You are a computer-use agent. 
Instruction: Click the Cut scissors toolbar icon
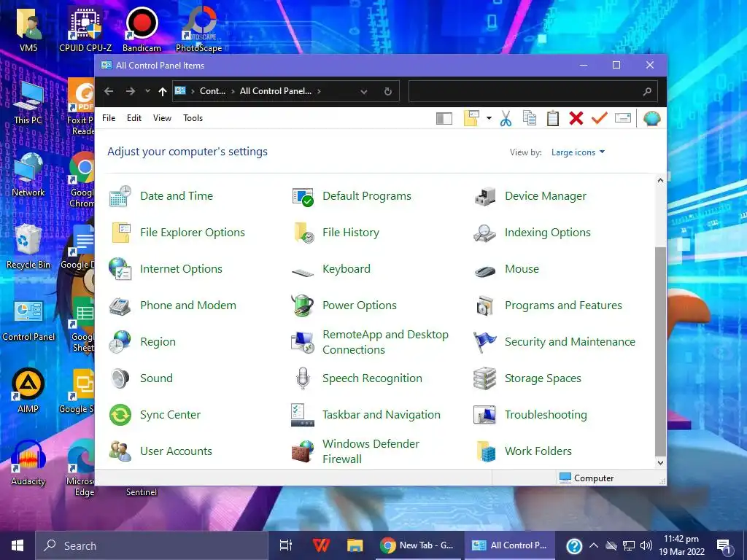click(506, 118)
